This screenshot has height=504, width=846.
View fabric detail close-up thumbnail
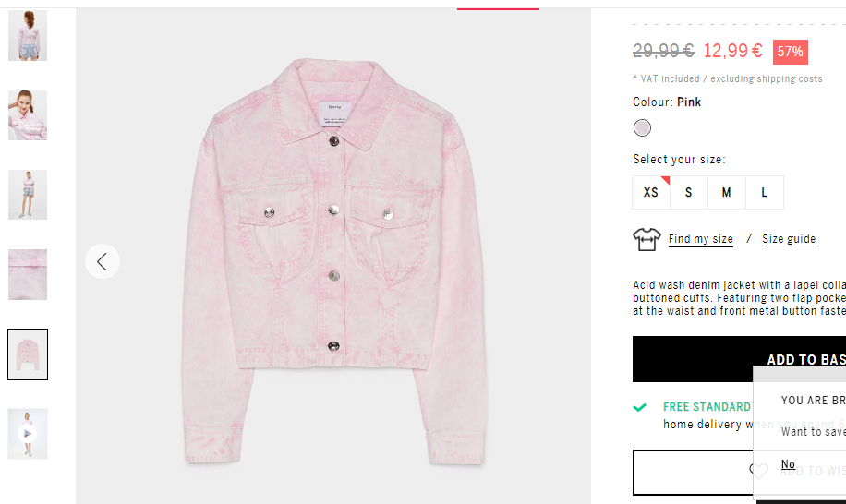[x=28, y=274]
